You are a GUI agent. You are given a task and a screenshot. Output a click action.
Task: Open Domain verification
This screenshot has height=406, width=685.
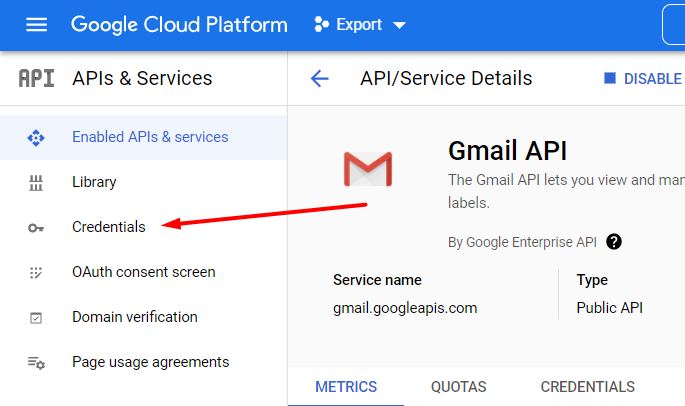pyautogui.click(x=144, y=317)
